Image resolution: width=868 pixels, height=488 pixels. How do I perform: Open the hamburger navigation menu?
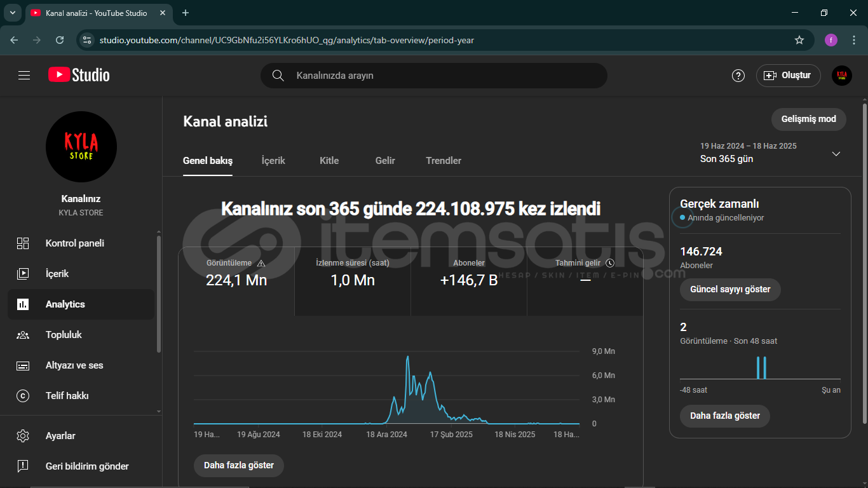click(x=24, y=76)
